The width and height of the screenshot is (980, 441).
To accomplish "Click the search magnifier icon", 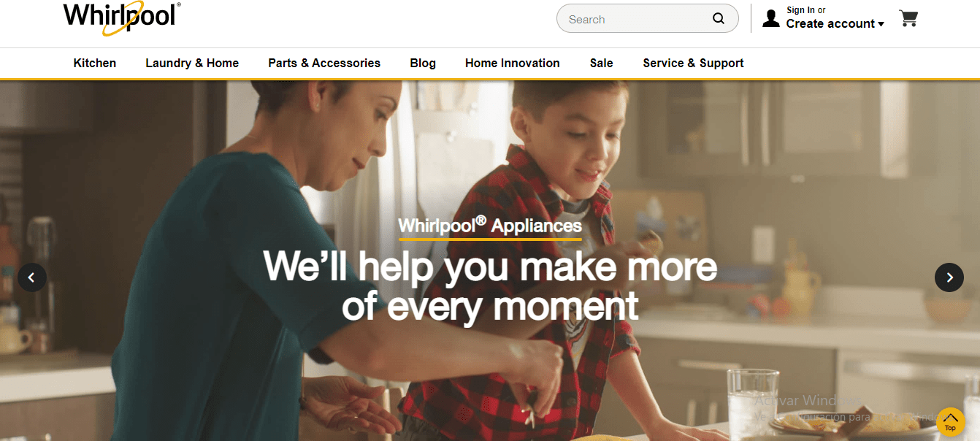I will 719,19.
